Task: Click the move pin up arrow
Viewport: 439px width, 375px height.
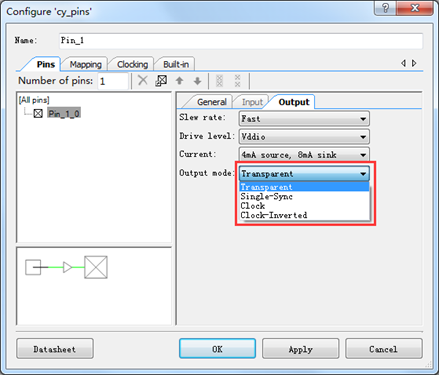Action: point(179,81)
